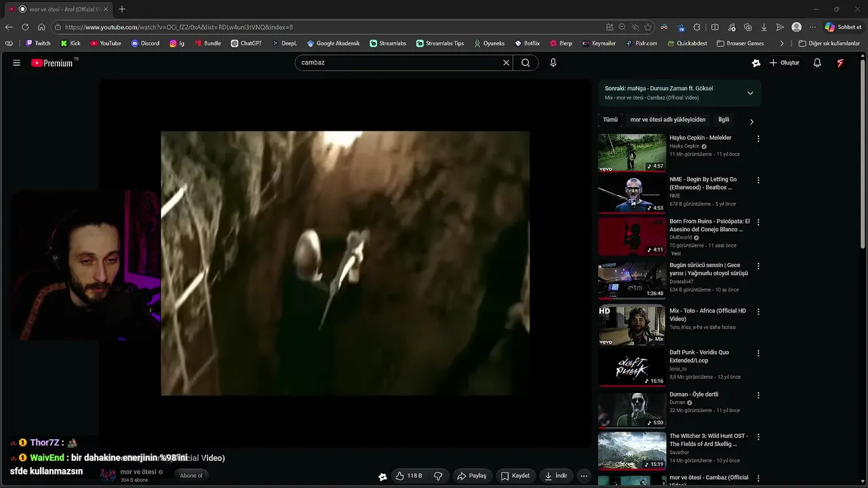Clear the search box with the X
The width and height of the screenshot is (868, 488).
pyautogui.click(x=506, y=63)
